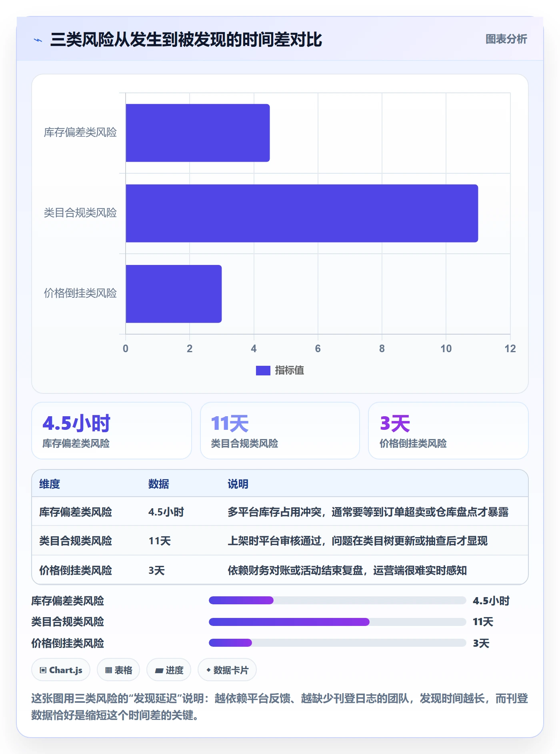Click the 4.5小时 data card
The width and height of the screenshot is (560, 754).
112,431
